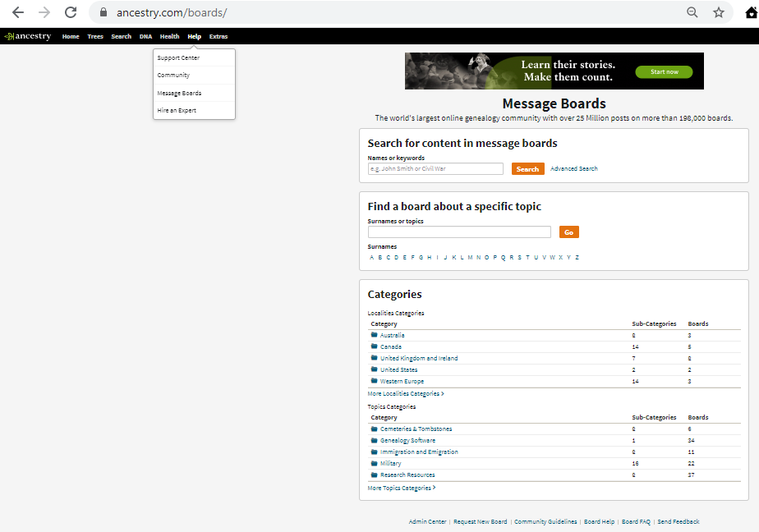Click the browser forward arrow
Viewport: 759px width, 532px height.
(44, 12)
